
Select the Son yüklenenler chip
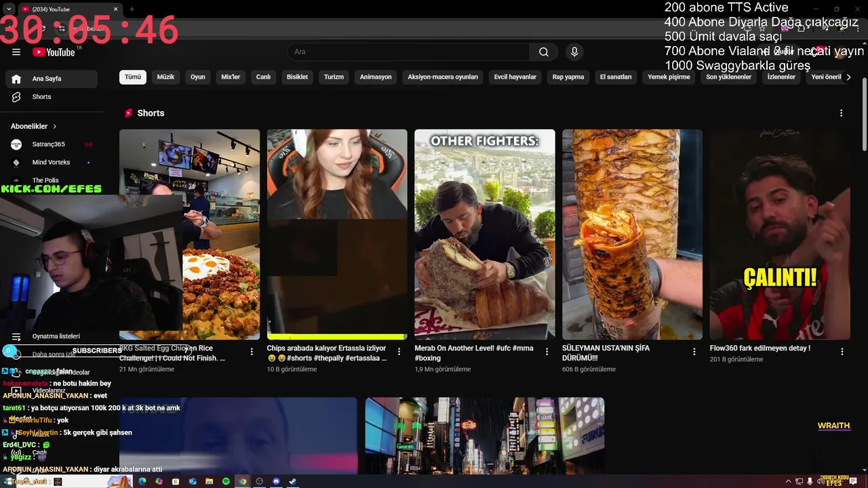click(728, 77)
